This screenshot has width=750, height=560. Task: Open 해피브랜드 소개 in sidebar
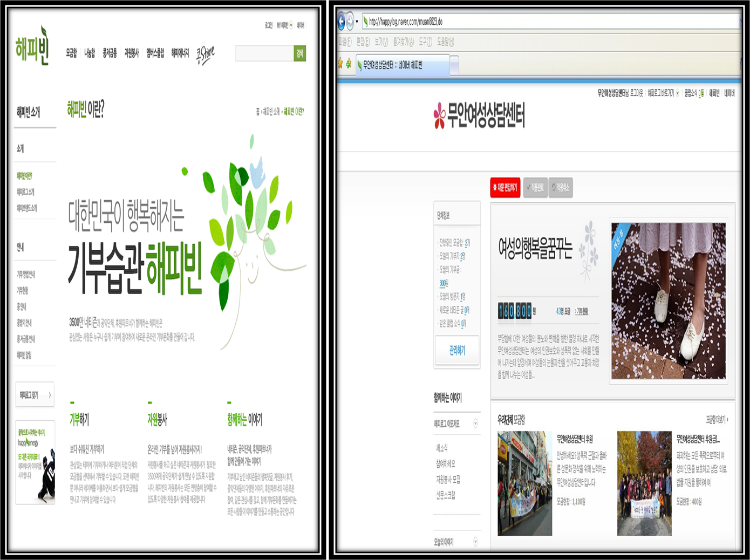click(27, 208)
